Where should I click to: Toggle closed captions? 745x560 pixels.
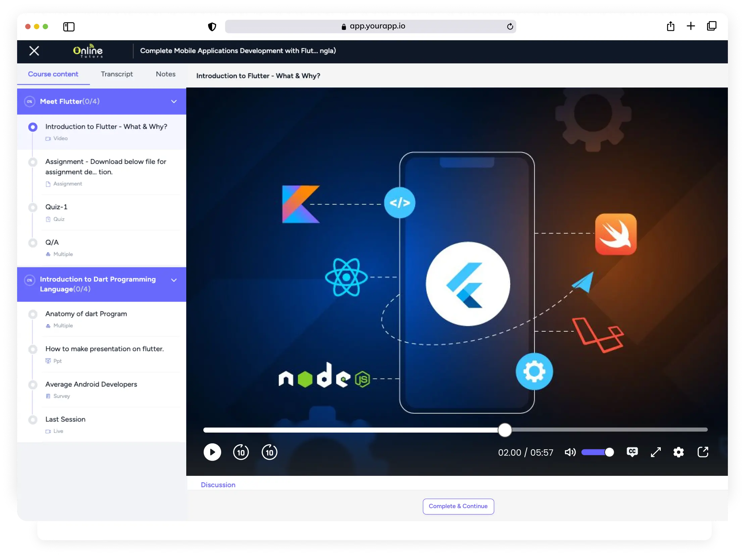click(x=632, y=452)
